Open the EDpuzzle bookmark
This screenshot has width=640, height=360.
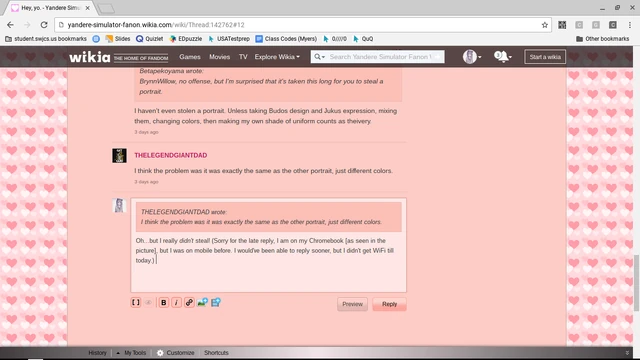point(186,39)
